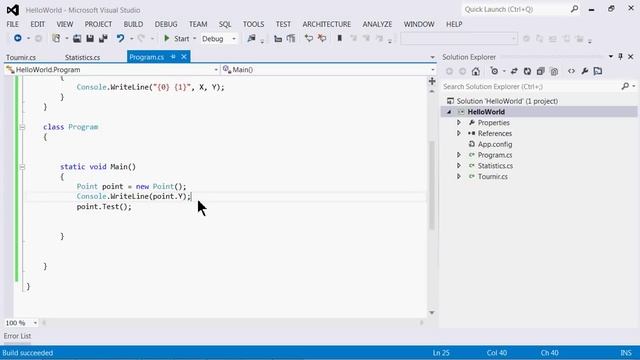The width and height of the screenshot is (640, 360).
Task: Expand the Properties node
Action: point(459,122)
